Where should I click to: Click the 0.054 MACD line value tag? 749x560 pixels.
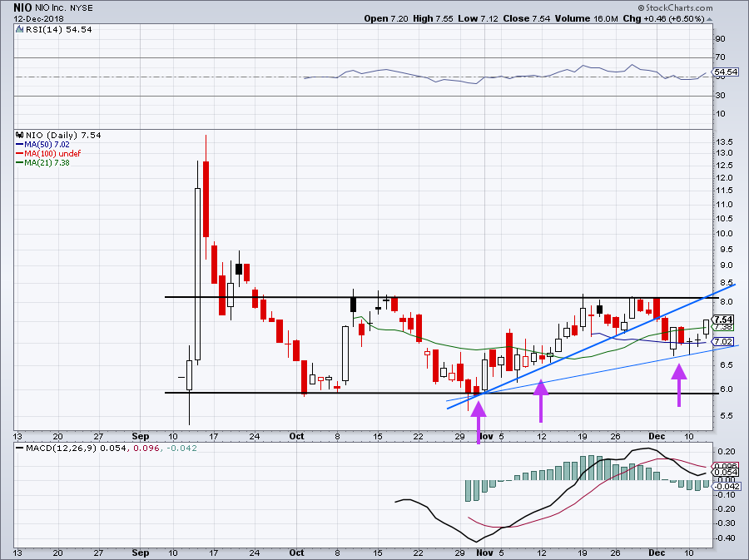coord(726,472)
